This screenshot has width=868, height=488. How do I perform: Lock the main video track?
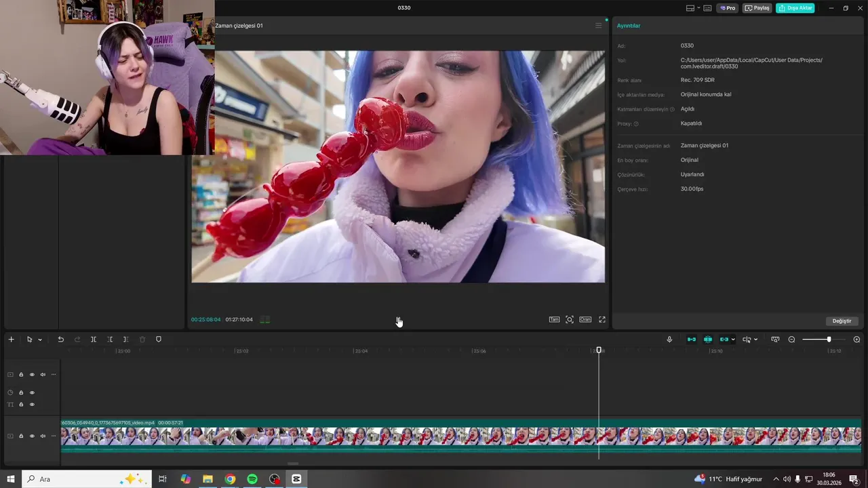(21, 436)
